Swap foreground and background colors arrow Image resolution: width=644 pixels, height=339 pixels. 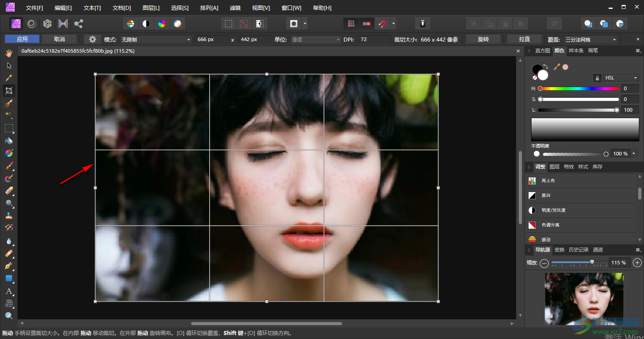click(x=546, y=67)
